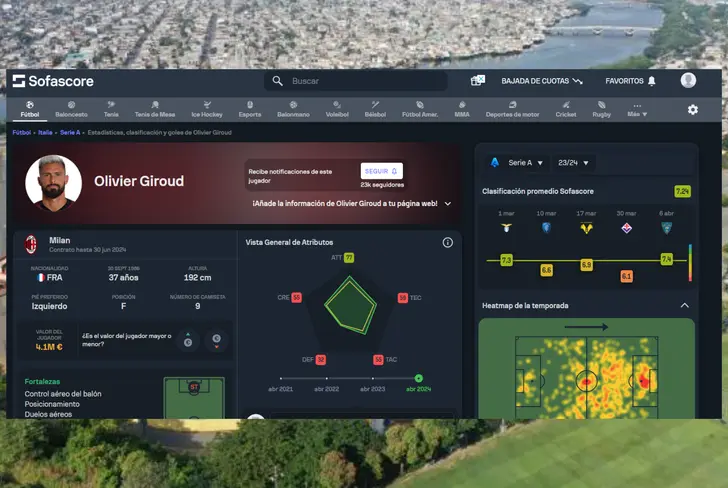Select the Balonmano tab
The height and width of the screenshot is (488, 728).
tap(293, 110)
